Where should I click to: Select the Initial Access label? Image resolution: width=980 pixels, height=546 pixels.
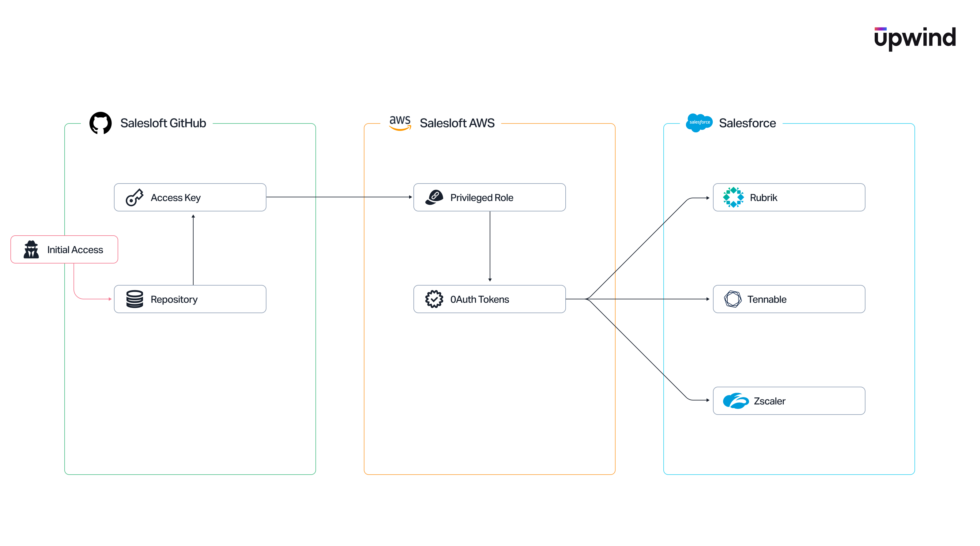[75, 250]
